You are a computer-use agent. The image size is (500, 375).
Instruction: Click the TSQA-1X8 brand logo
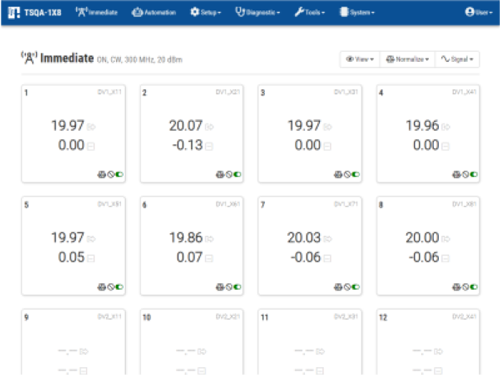coord(35,13)
